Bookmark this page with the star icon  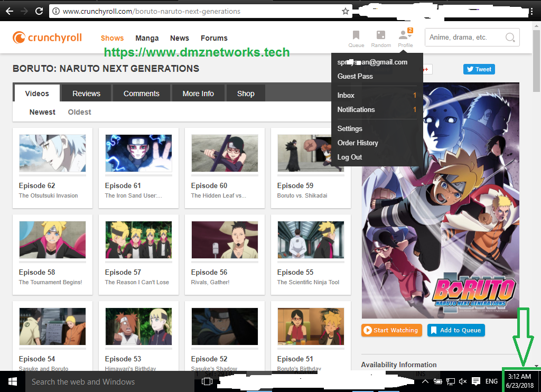tap(345, 12)
